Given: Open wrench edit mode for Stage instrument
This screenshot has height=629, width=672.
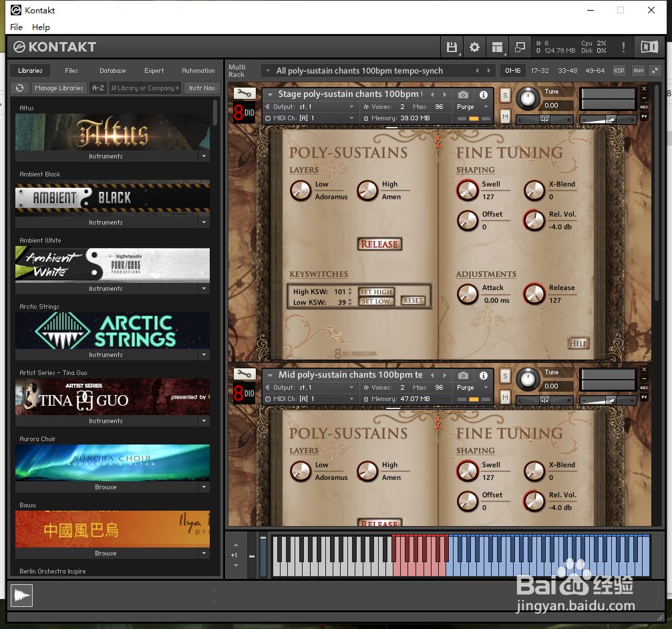Looking at the screenshot, I should 244,93.
